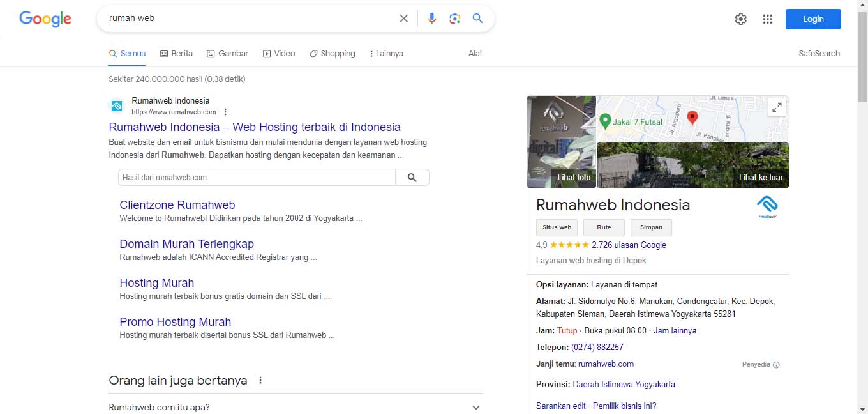
Task: Open the Google apps grid
Action: [x=768, y=19]
